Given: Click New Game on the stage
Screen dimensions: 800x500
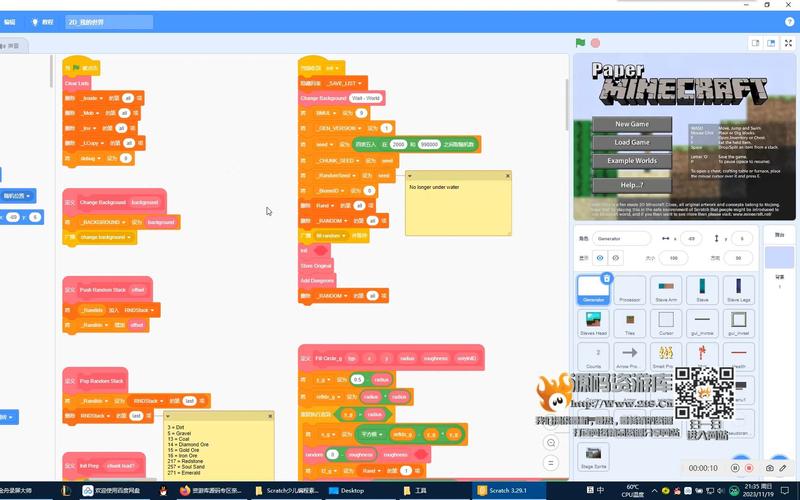Looking at the screenshot, I should click(x=632, y=124).
